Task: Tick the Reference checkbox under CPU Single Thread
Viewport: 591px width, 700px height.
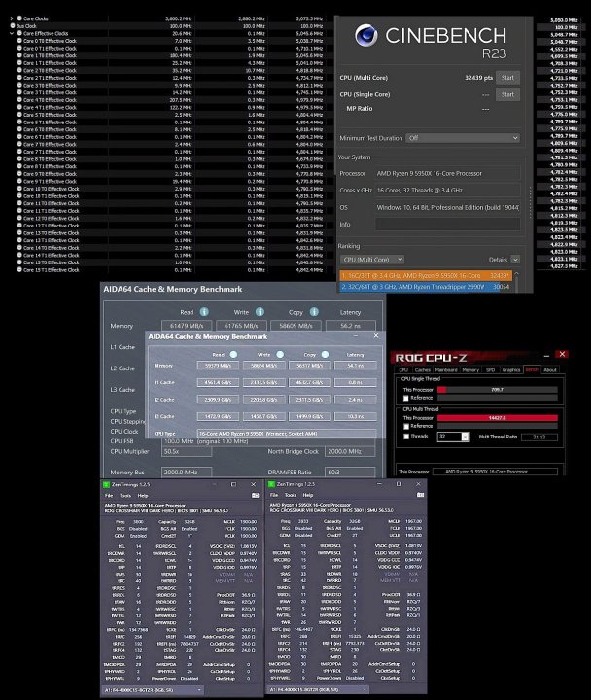Action: pyautogui.click(x=405, y=398)
